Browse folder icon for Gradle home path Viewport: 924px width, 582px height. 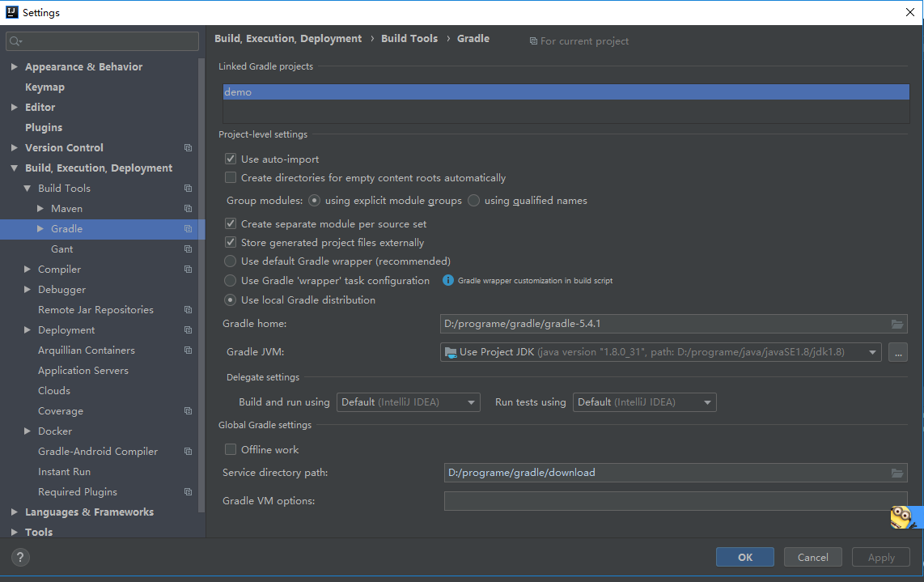(896, 324)
